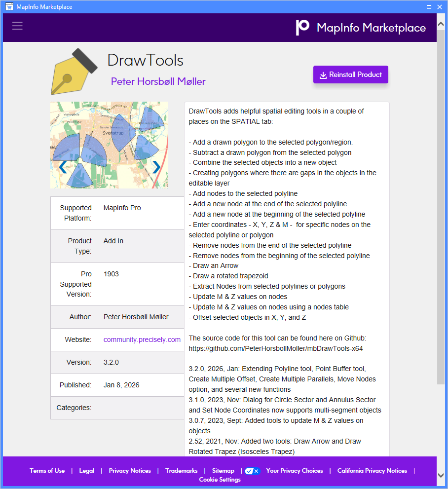The image size is (448, 489).
Task: Click the Precisely logo in header
Action: (x=302, y=28)
